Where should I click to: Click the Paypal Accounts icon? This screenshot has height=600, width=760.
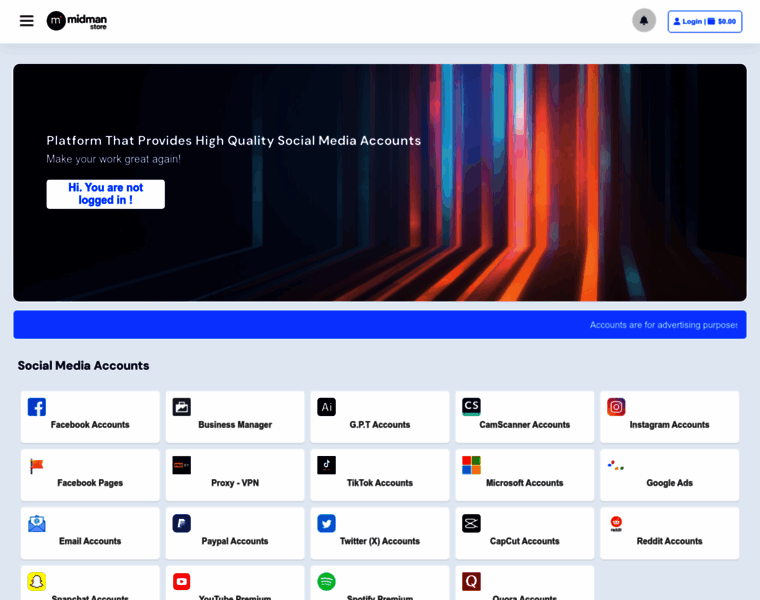(181, 523)
